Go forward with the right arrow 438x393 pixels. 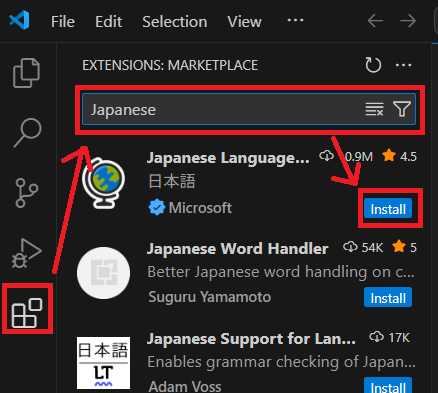click(x=408, y=21)
